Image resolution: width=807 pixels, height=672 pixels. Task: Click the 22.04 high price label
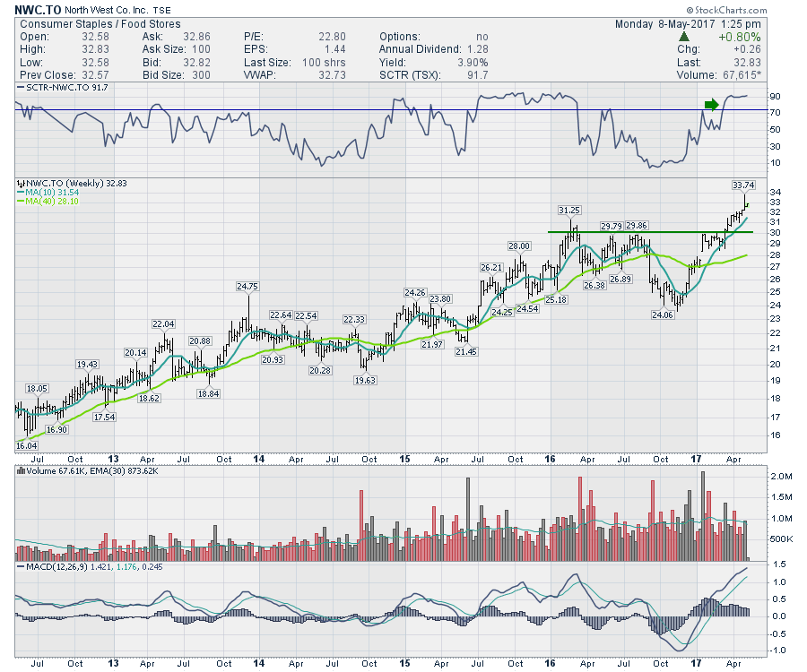(163, 324)
